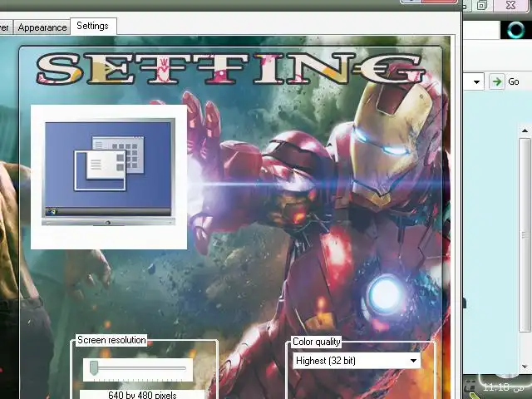The image size is (532, 399).
Task: Select the Settings tab
Action: coord(93,26)
